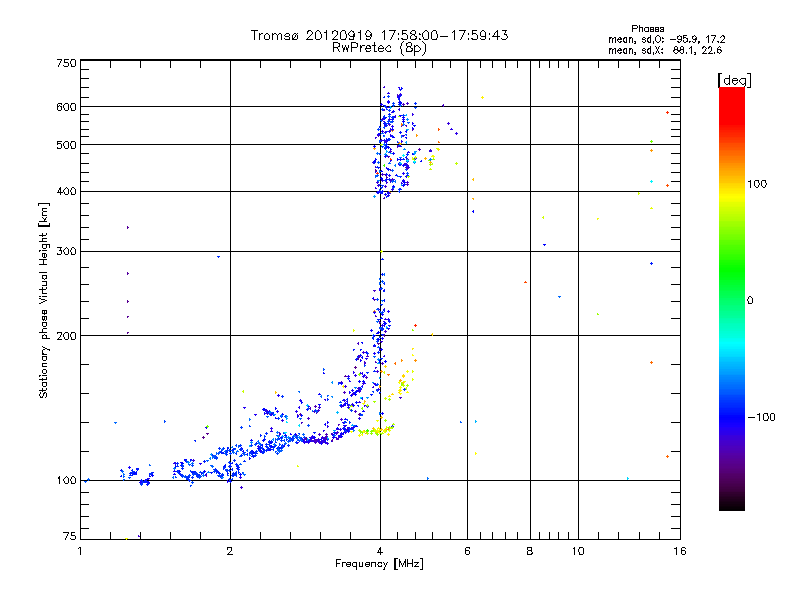This screenshot has height=600, width=800.
Task: Click the y-axis tick label '300'
Action: [66, 251]
